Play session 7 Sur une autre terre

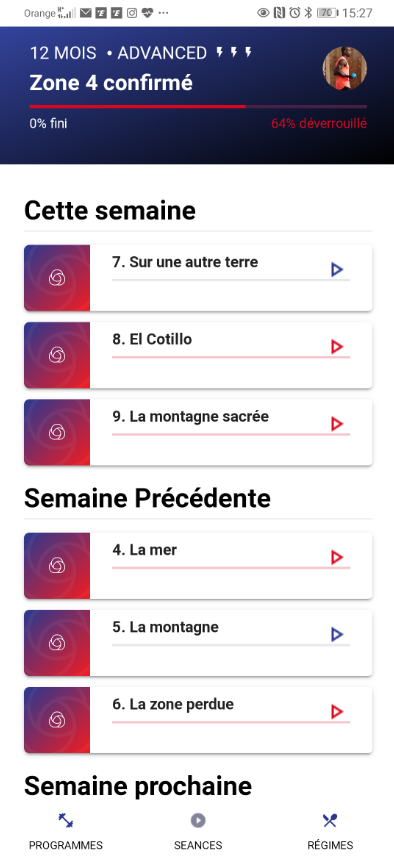coord(337,269)
